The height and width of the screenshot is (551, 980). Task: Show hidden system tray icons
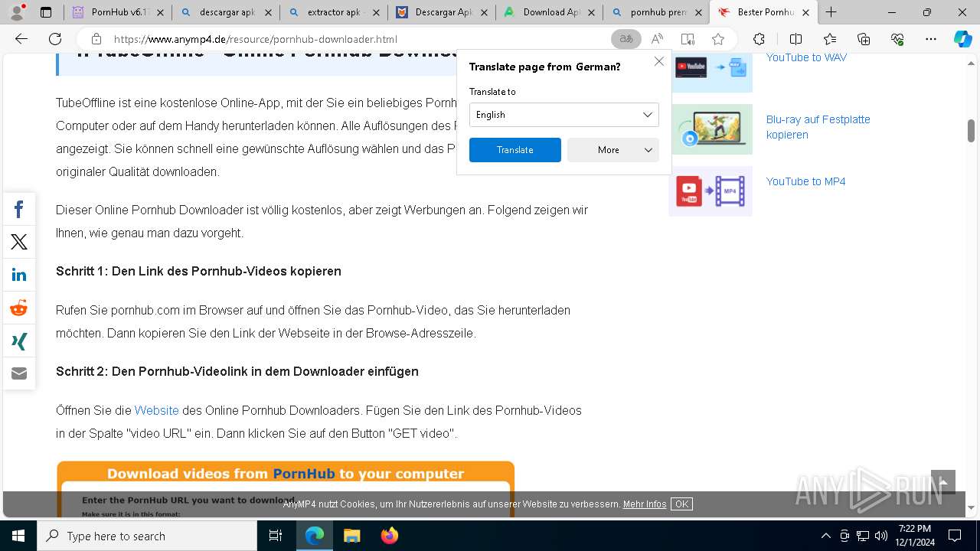pyautogui.click(x=825, y=536)
